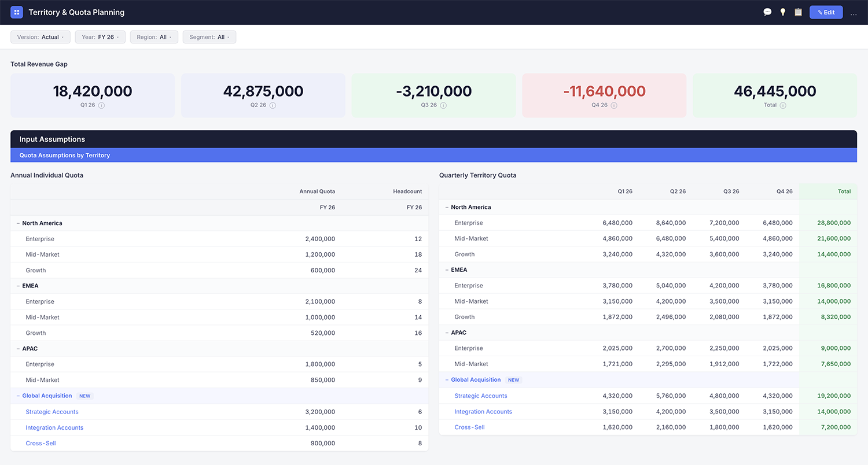Open the clipboard notes icon
The width and height of the screenshot is (868, 465).
tap(799, 12)
